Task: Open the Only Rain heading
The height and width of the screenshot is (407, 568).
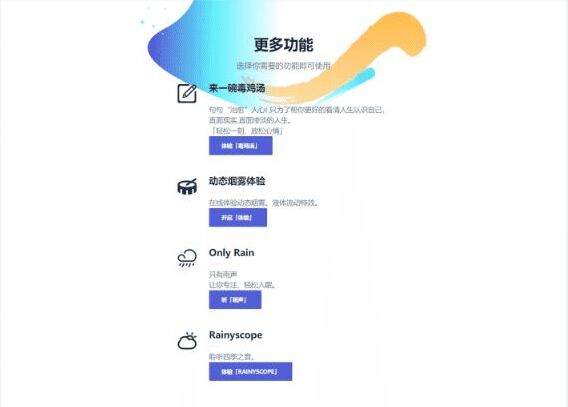Action: (x=231, y=252)
